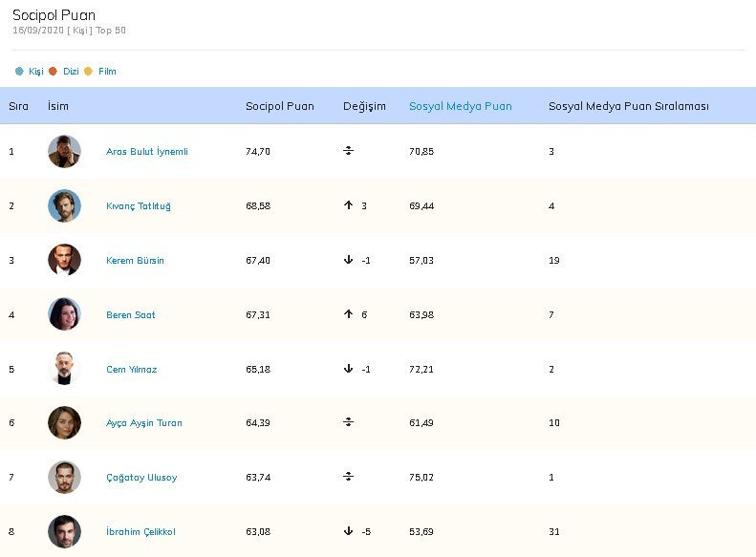The image size is (756, 557).
Task: Click Sosyal Medya Puan Sıralaması header
Action: tap(628, 106)
